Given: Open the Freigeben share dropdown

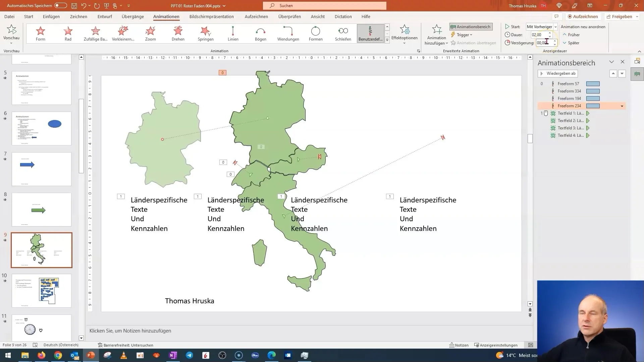Looking at the screenshot, I should [x=622, y=16].
